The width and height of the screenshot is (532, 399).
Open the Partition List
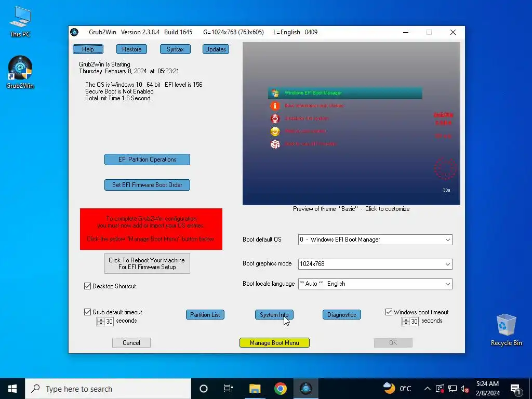(205, 314)
